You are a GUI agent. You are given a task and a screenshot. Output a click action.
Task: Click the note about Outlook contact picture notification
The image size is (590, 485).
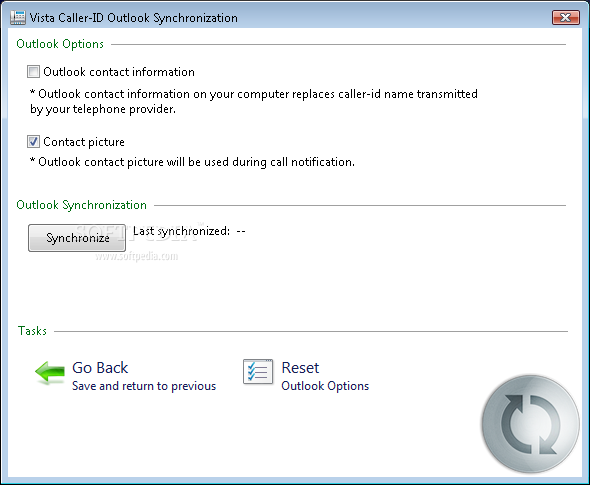coord(192,162)
